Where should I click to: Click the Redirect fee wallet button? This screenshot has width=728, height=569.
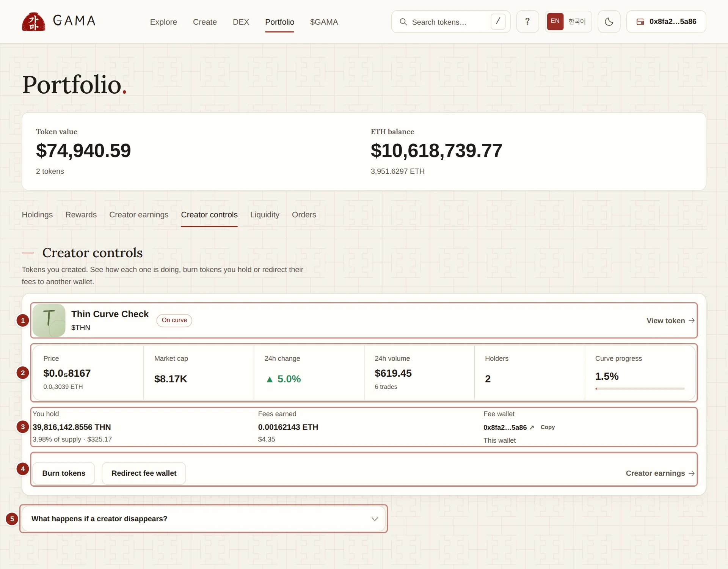click(144, 473)
